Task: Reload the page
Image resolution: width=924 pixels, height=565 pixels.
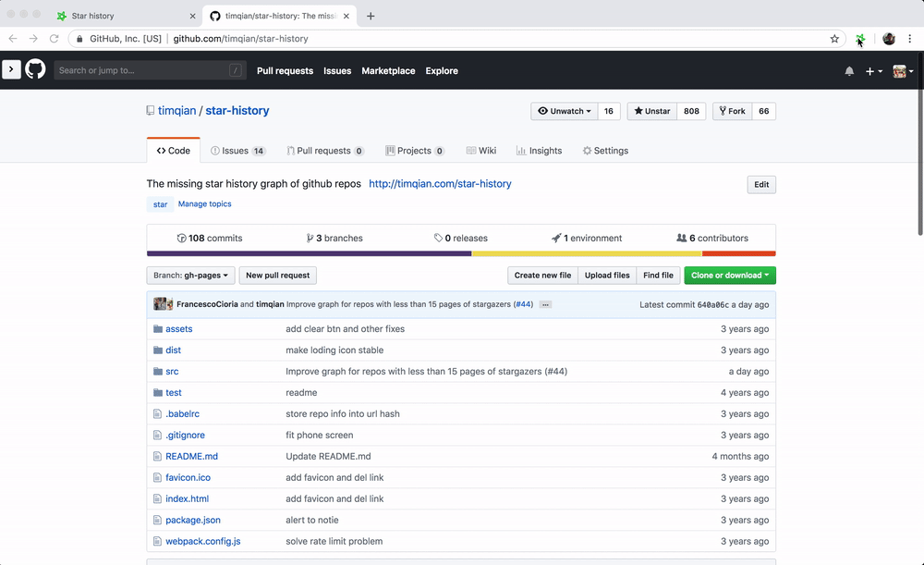Action: (54, 39)
